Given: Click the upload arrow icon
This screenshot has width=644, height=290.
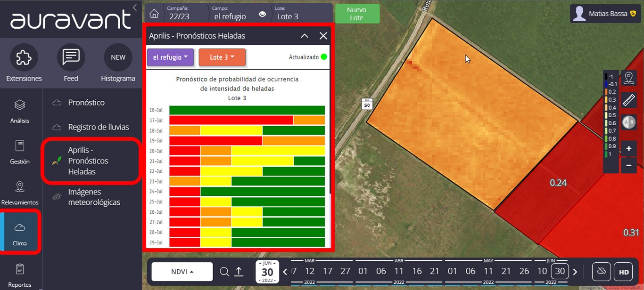Looking at the screenshot, I should pyautogui.click(x=239, y=272).
